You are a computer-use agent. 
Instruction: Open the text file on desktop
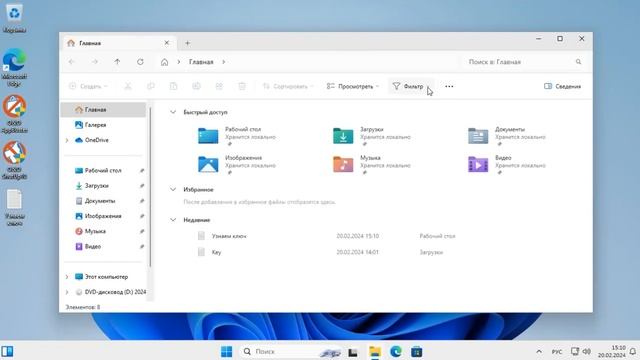(15, 207)
